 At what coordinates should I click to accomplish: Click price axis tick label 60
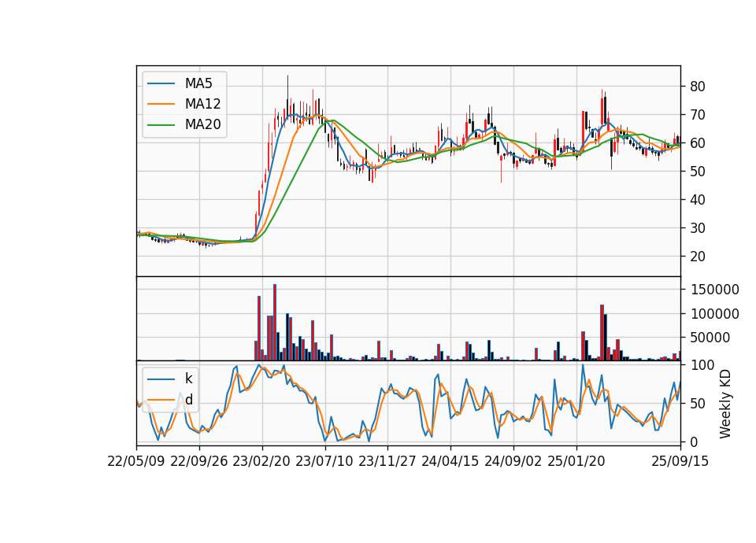(698, 143)
